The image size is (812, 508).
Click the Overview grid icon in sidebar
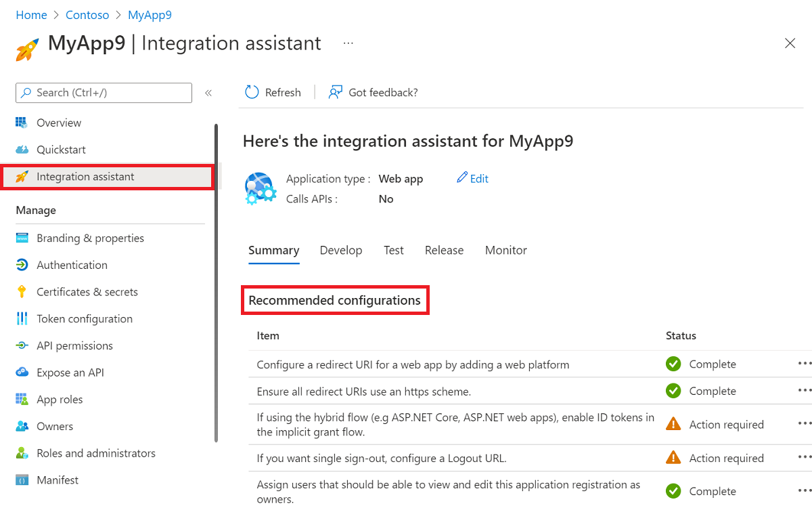click(22, 123)
